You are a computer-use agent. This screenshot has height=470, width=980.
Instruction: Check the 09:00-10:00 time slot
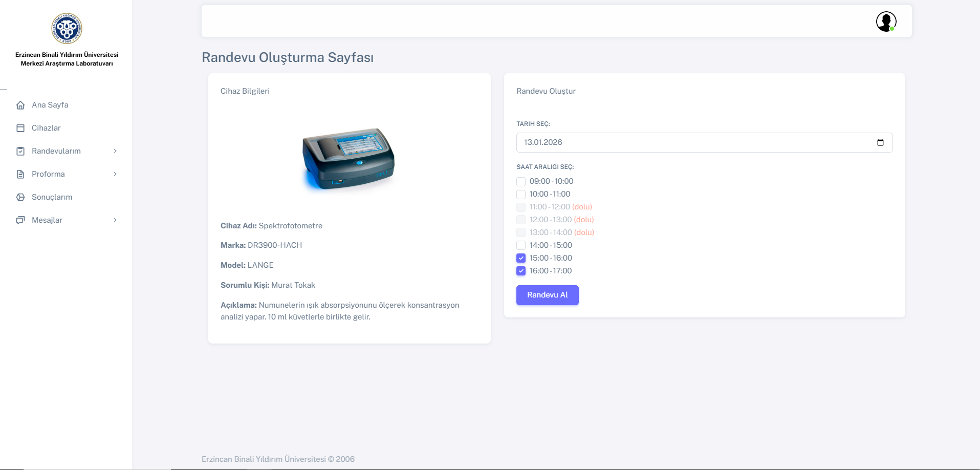(521, 182)
